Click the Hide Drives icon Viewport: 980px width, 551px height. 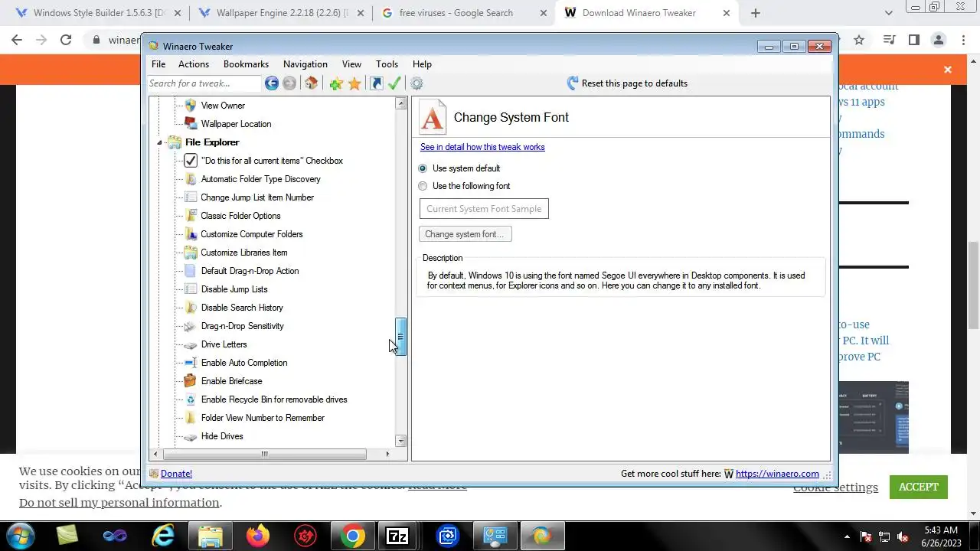coord(191,436)
